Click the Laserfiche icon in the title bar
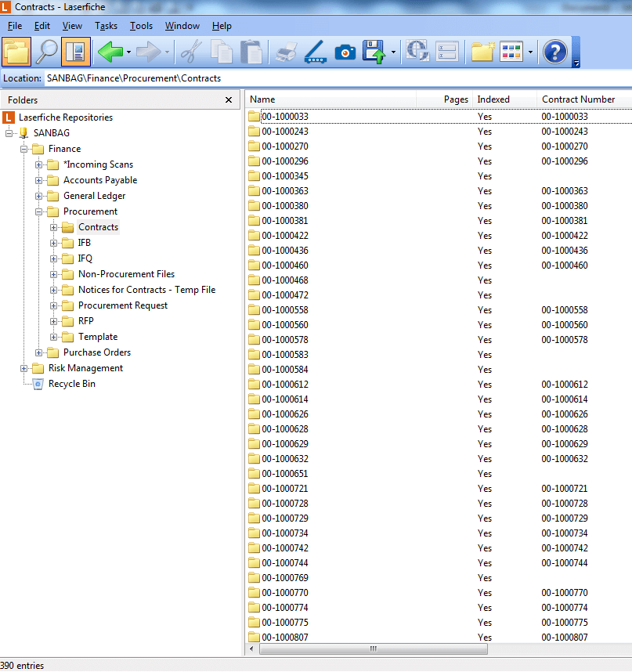 pos(5,7)
